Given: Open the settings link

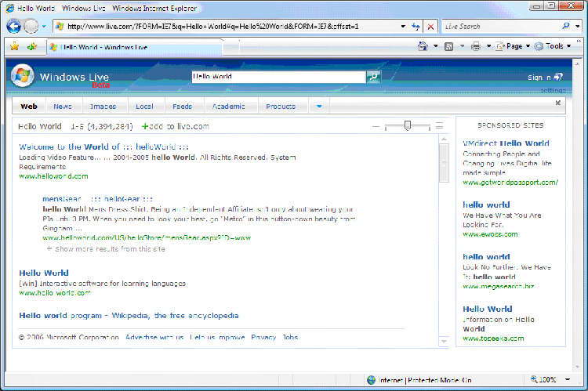Looking at the screenshot, I should click(553, 90).
